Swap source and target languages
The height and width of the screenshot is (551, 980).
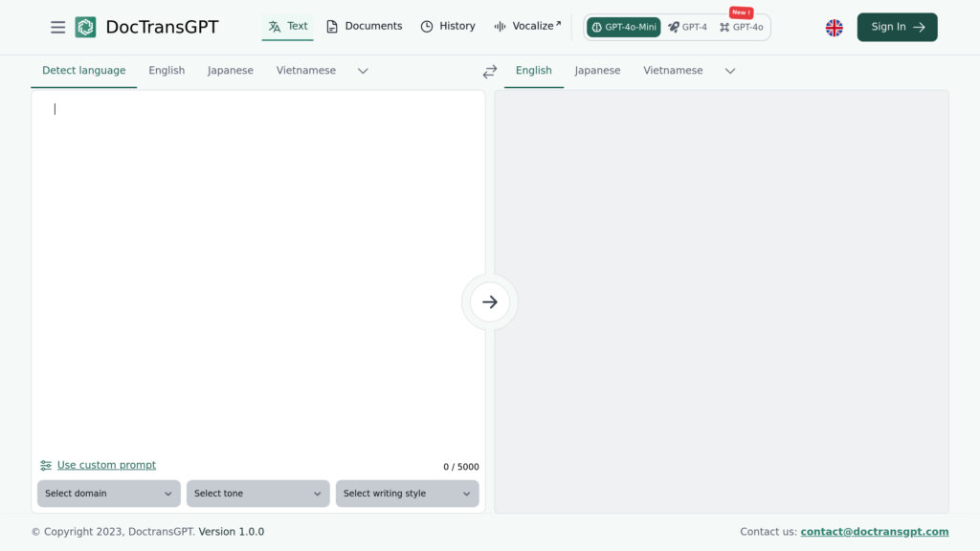(490, 70)
